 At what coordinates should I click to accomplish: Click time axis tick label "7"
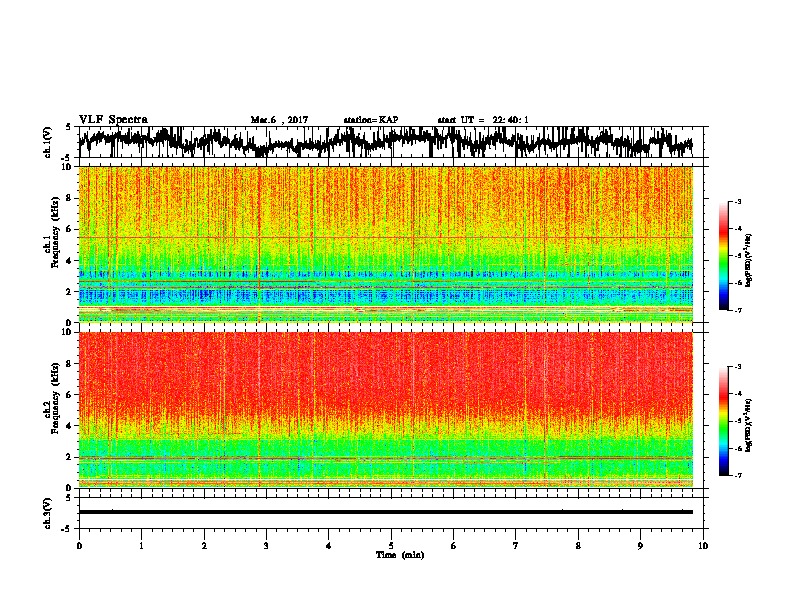516,546
